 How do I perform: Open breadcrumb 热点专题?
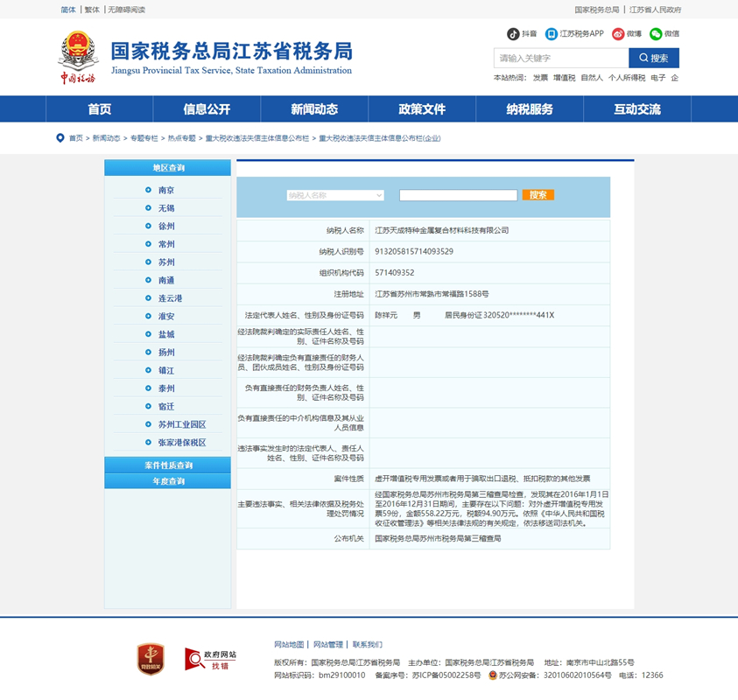[182, 138]
